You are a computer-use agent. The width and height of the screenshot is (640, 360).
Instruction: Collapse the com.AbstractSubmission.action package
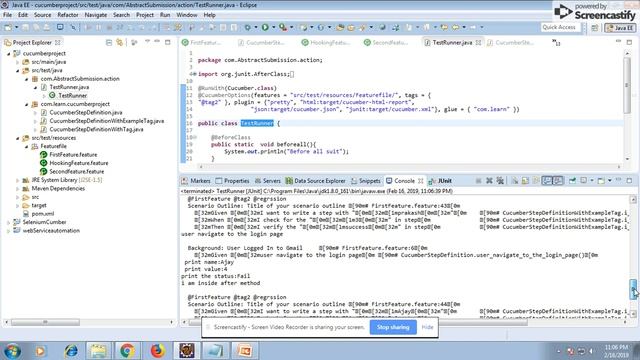tap(27, 79)
